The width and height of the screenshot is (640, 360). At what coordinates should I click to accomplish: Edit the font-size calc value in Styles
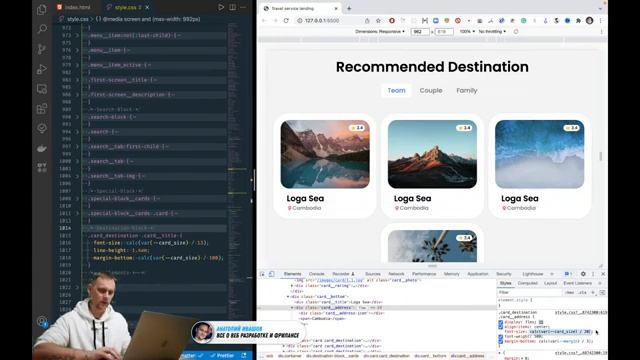coord(560,332)
